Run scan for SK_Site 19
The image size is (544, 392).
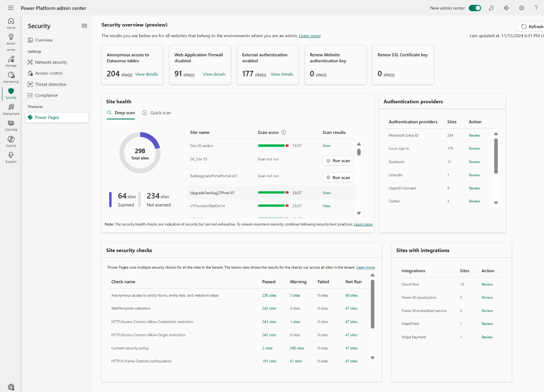click(337, 160)
